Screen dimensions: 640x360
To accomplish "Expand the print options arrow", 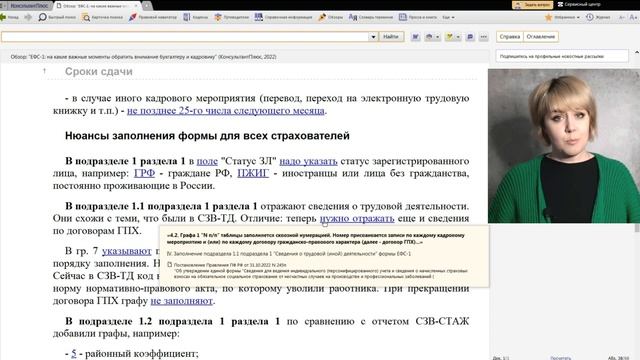I will click(438, 37).
